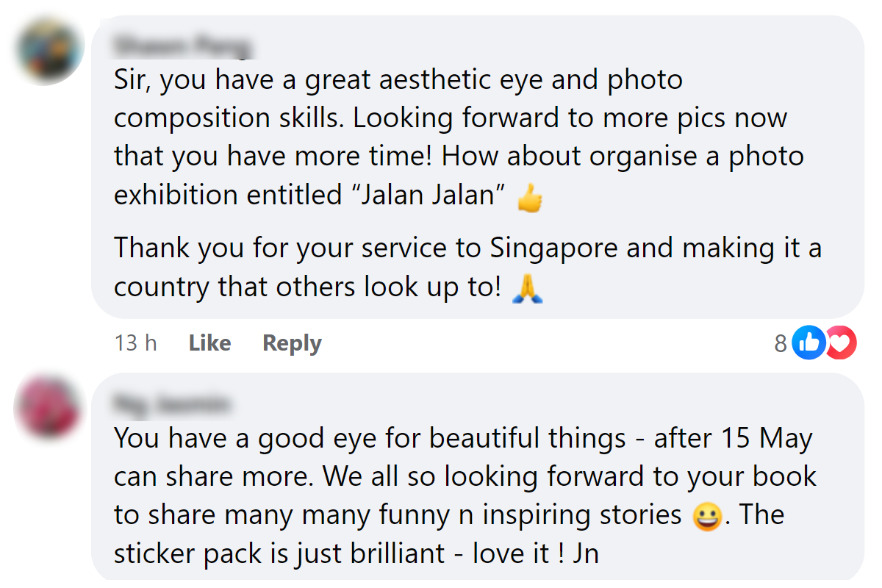Click the folded hands emoji

pyautogui.click(x=527, y=289)
